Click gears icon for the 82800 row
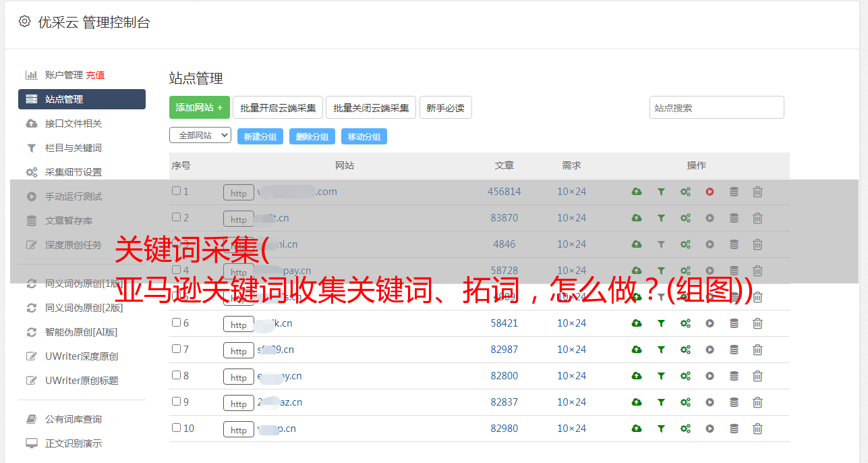 [x=685, y=376]
